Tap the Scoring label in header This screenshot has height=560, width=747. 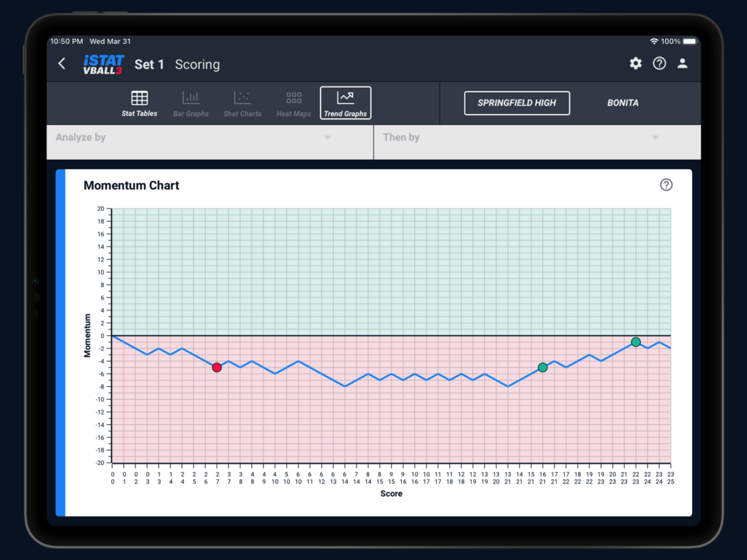tap(197, 64)
